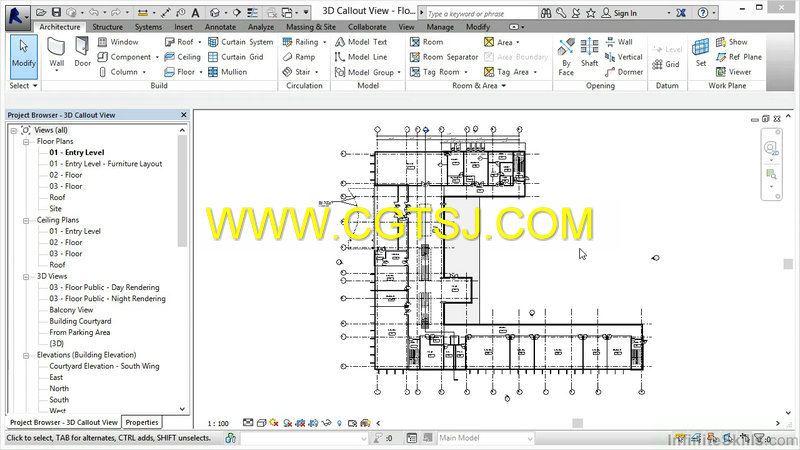Click the Room Separator tool
Viewport: 800px width, 450px height.
click(444, 57)
